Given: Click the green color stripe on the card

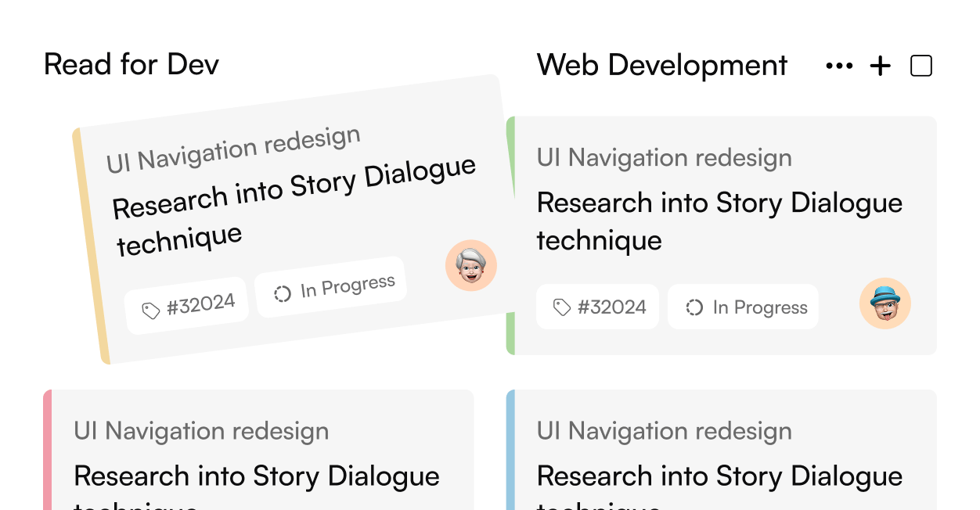Looking at the screenshot, I should pos(510,235).
